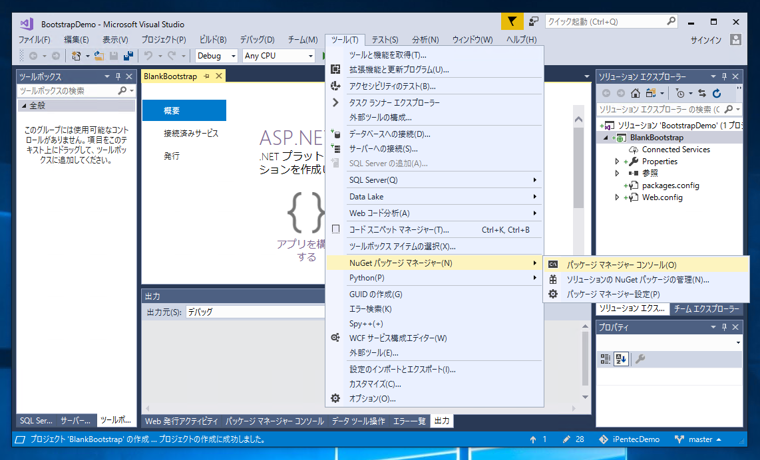This screenshot has height=460, width=760.
Task: Click the iPentecDemo repository status item
Action: tap(629, 439)
